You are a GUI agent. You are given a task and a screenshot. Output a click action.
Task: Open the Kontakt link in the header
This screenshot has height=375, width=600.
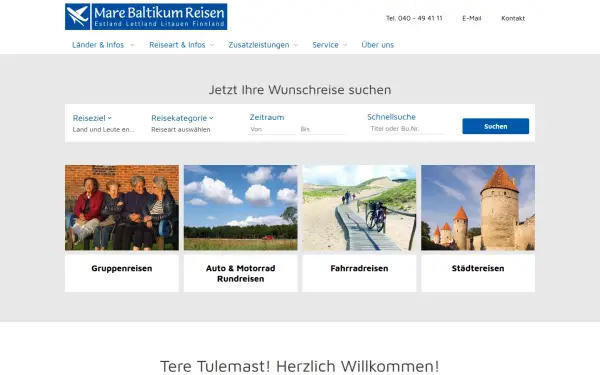513,18
